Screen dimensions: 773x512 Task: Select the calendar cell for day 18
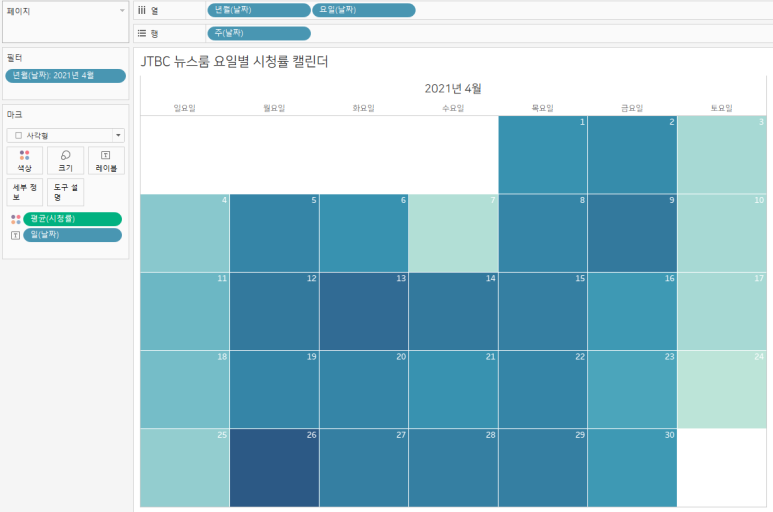(x=184, y=390)
